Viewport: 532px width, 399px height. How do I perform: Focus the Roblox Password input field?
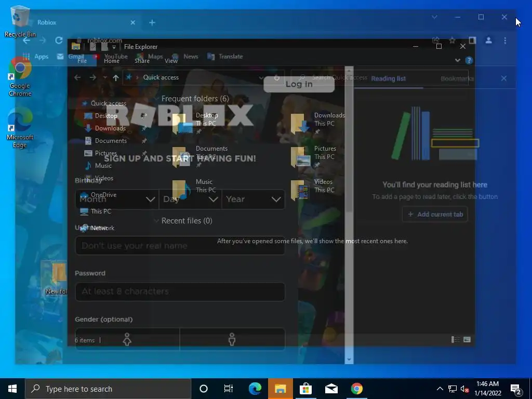(180, 291)
